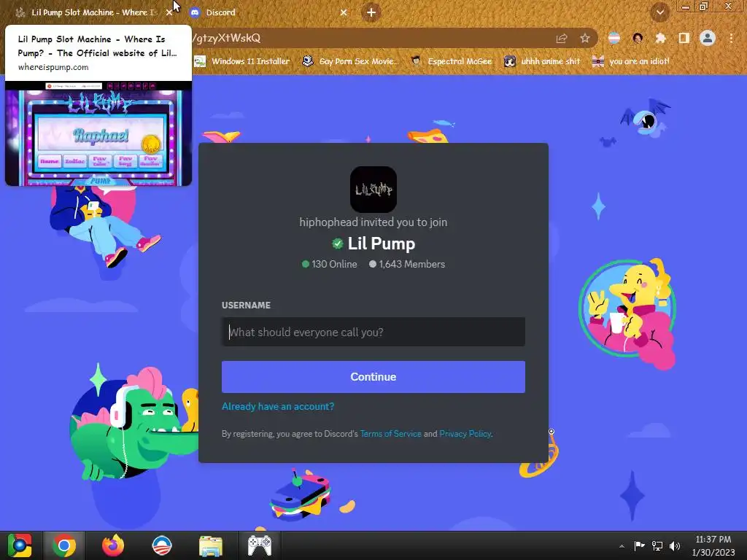Screen dimensions: 747x560
Task: Open Chrome from the taskbar
Action: 64,545
